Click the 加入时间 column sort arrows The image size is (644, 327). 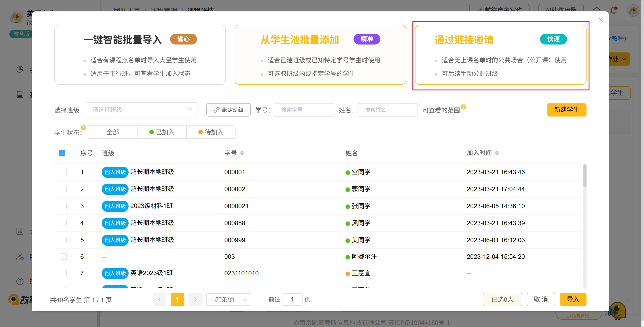click(497, 153)
